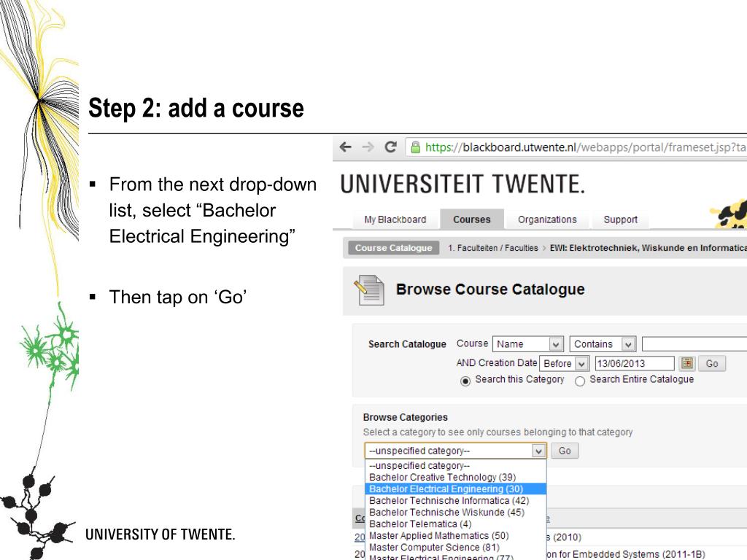Click Go next to the category dropdown
The height and width of the screenshot is (560, 747).
pyautogui.click(x=565, y=451)
